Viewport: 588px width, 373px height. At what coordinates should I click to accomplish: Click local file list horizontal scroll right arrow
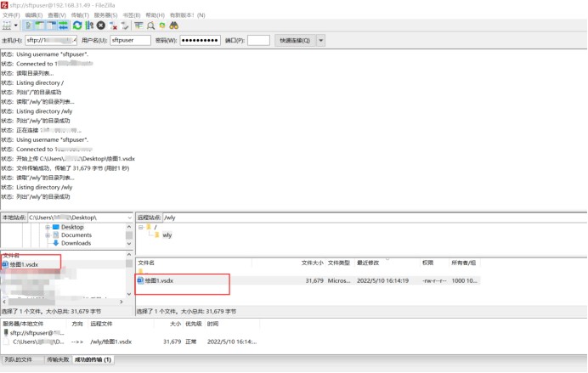click(122, 302)
